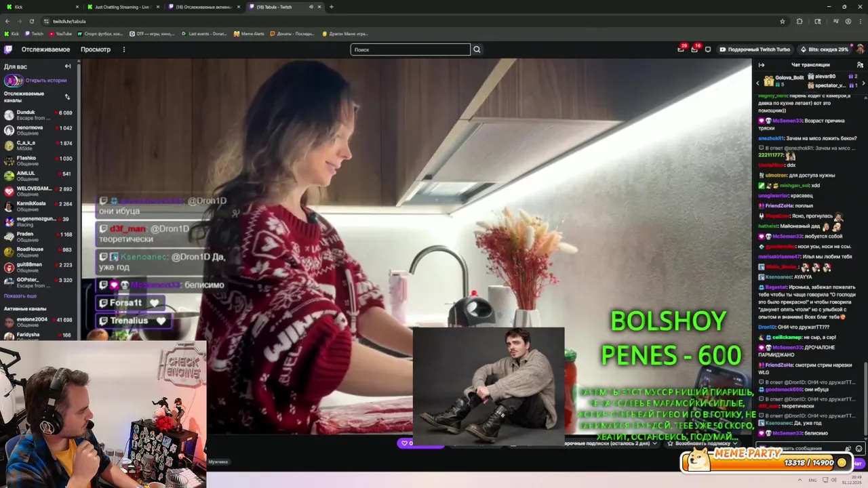Viewport: 868px width, 488px height.
Task: Click the Подарочный Twitch Turbo button
Action: tap(755, 49)
